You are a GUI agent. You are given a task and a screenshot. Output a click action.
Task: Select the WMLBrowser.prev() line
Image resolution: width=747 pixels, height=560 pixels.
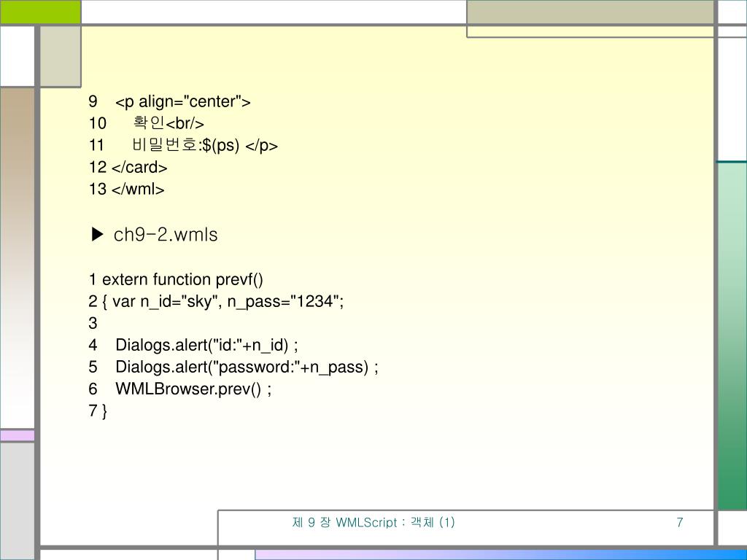[180, 389]
